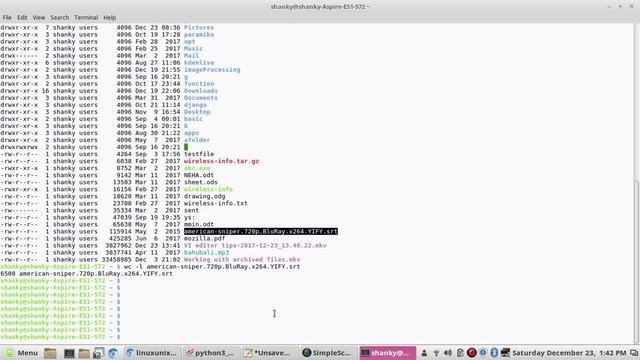The width and height of the screenshot is (640, 360).
Task: Click wireless-info.txt filename
Action: pos(216,203)
